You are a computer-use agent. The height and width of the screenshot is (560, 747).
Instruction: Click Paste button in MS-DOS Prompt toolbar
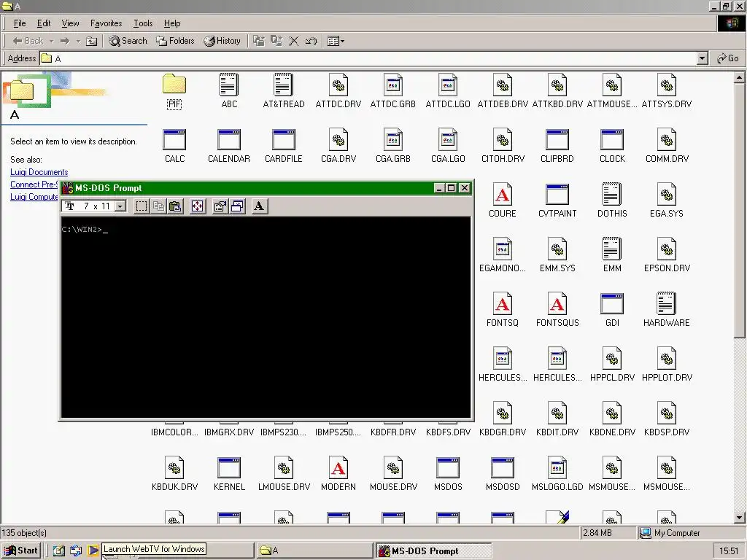tap(175, 206)
